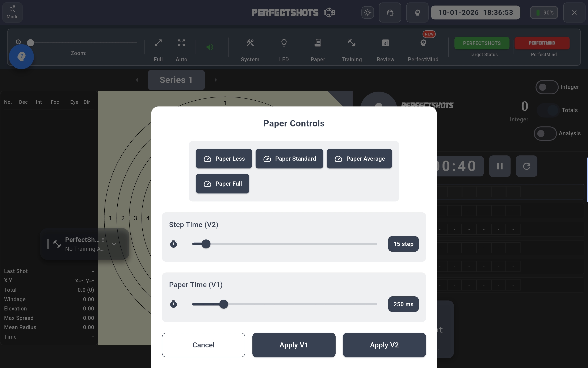The height and width of the screenshot is (368, 588).
Task: Click the Mode icon button
Action: [x=12, y=12]
